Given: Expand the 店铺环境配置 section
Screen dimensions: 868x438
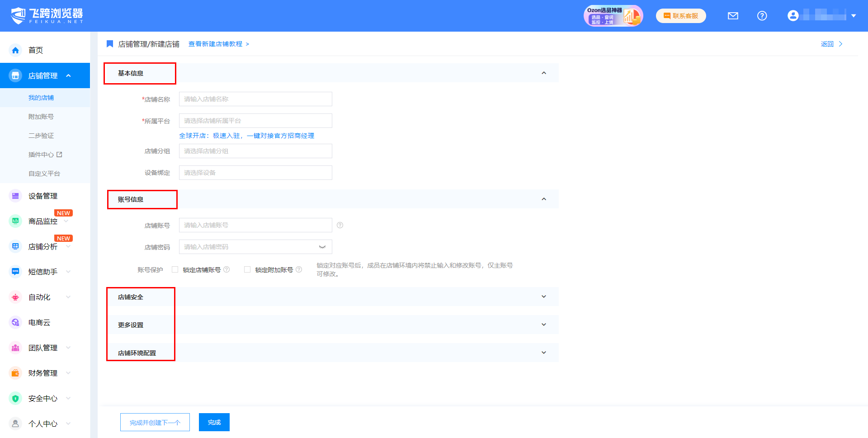Looking at the screenshot, I should click(543, 353).
